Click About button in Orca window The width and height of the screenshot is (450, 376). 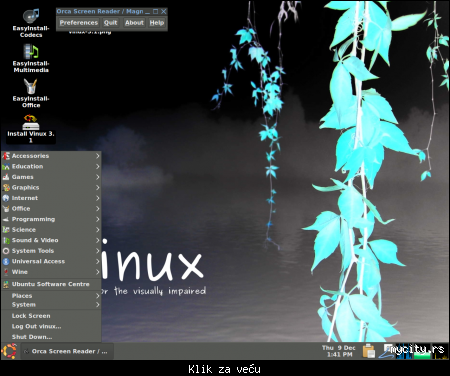point(134,23)
